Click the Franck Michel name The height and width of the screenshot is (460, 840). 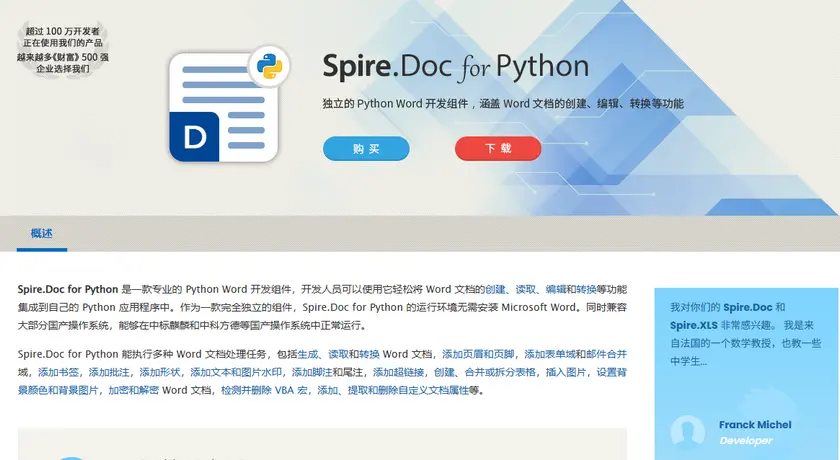[x=755, y=425]
